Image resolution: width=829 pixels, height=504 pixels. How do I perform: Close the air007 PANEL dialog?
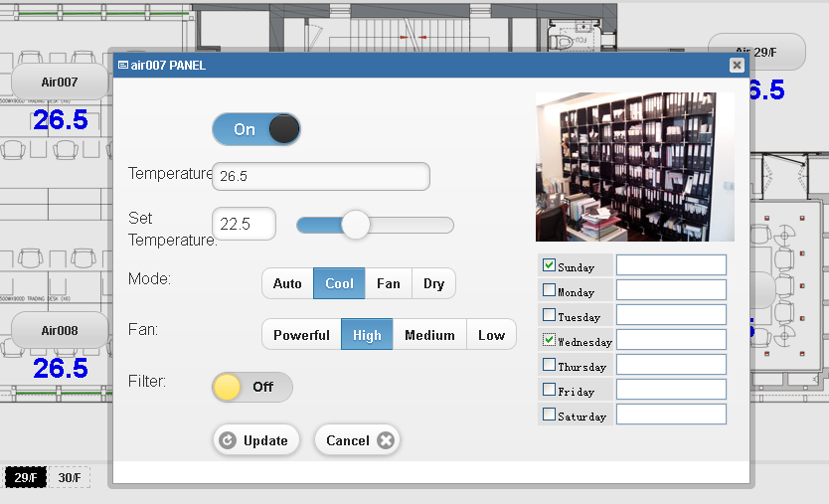[x=737, y=65]
